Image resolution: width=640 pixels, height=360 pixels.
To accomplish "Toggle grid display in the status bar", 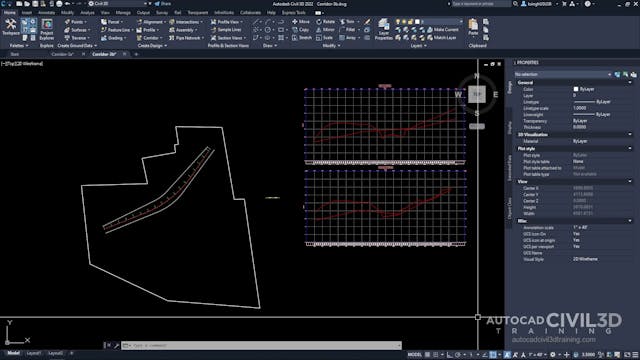I will click(427, 355).
